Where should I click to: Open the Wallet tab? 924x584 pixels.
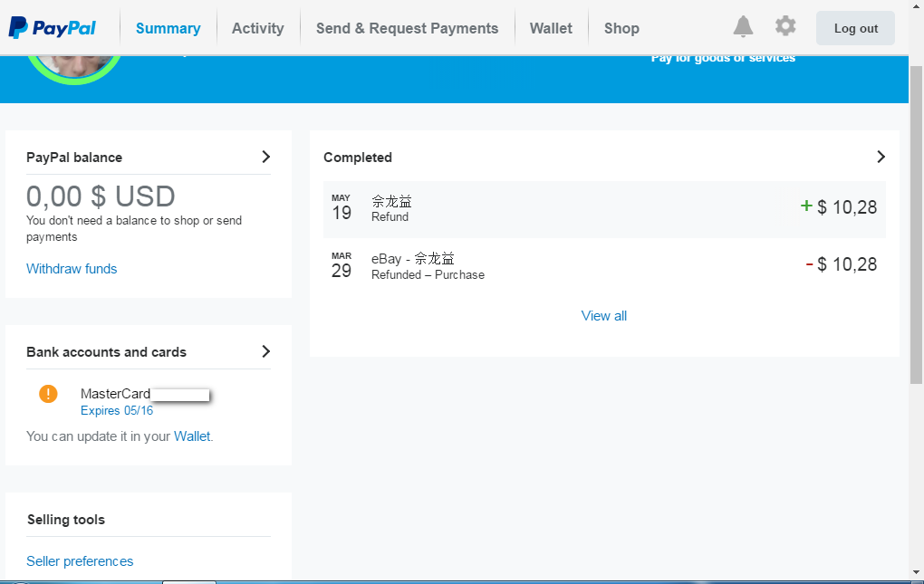(551, 28)
